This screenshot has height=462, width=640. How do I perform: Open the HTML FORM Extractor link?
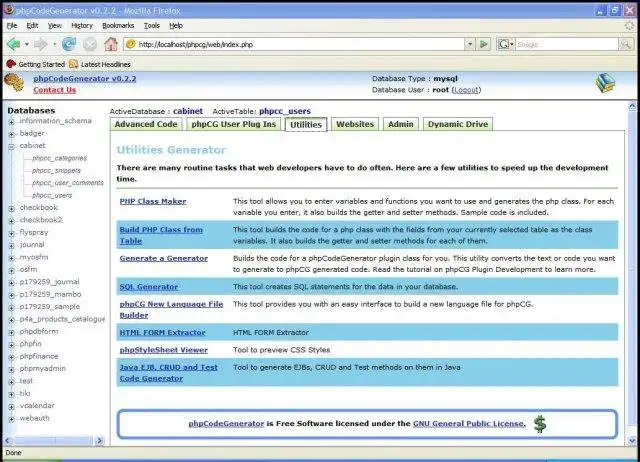click(x=162, y=333)
